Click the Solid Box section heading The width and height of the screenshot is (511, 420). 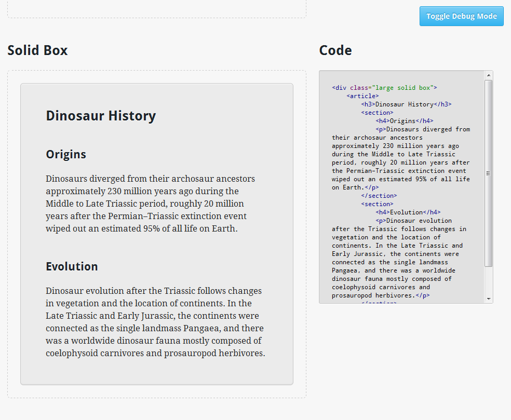(x=37, y=50)
